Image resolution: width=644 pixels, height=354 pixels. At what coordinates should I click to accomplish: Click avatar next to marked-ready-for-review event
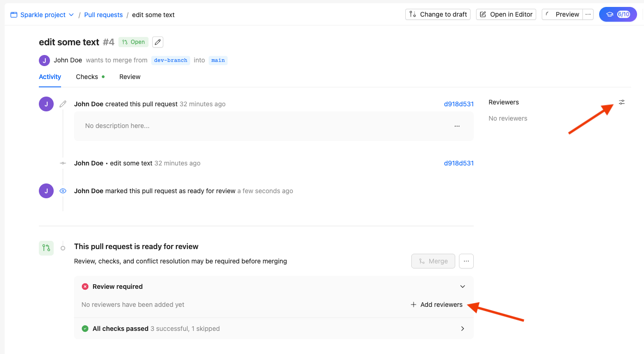pos(46,191)
